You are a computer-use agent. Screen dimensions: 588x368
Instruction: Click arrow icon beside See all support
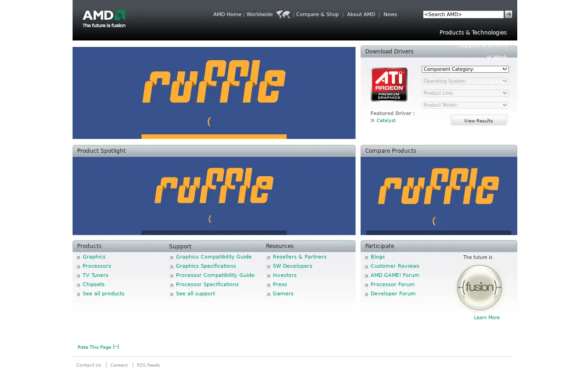click(171, 294)
